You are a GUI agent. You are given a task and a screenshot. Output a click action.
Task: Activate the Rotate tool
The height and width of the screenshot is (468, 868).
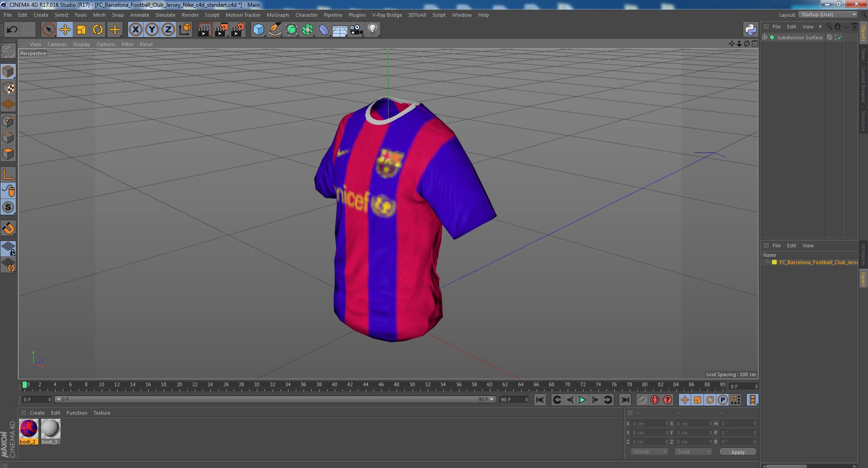[x=98, y=30]
